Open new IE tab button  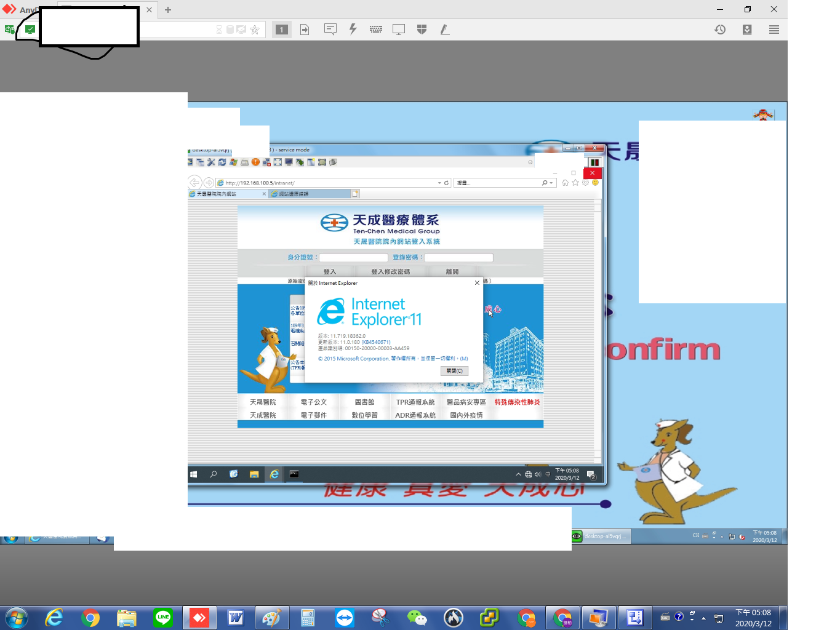355,194
